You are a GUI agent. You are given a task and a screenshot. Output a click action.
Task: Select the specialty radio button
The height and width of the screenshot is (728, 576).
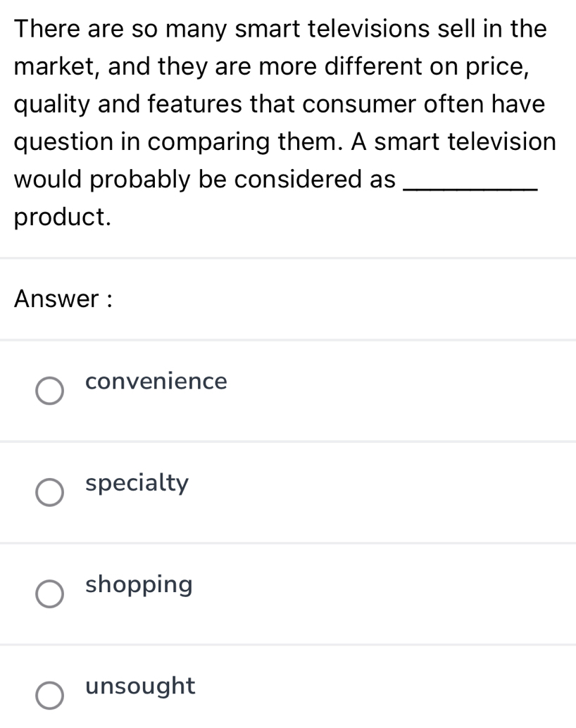(x=49, y=491)
